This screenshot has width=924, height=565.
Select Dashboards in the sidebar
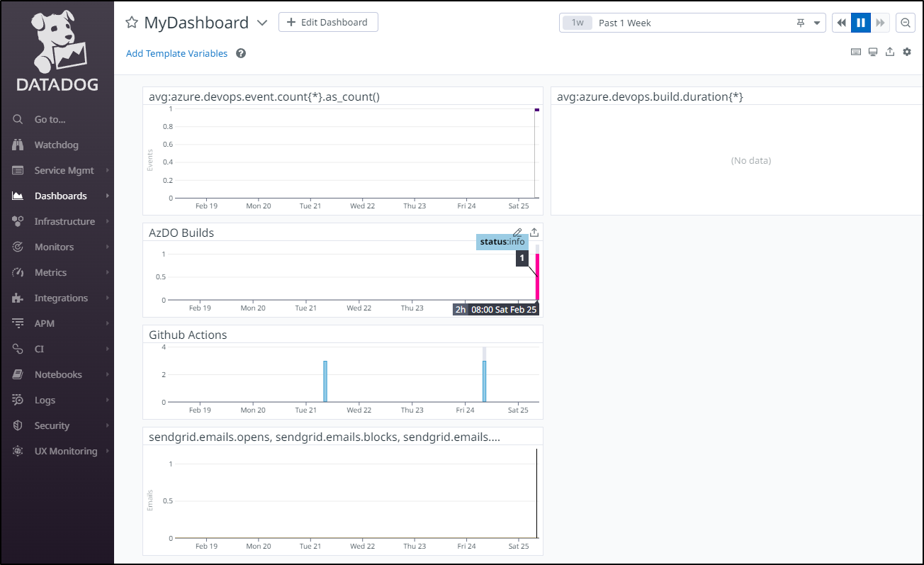(x=57, y=196)
